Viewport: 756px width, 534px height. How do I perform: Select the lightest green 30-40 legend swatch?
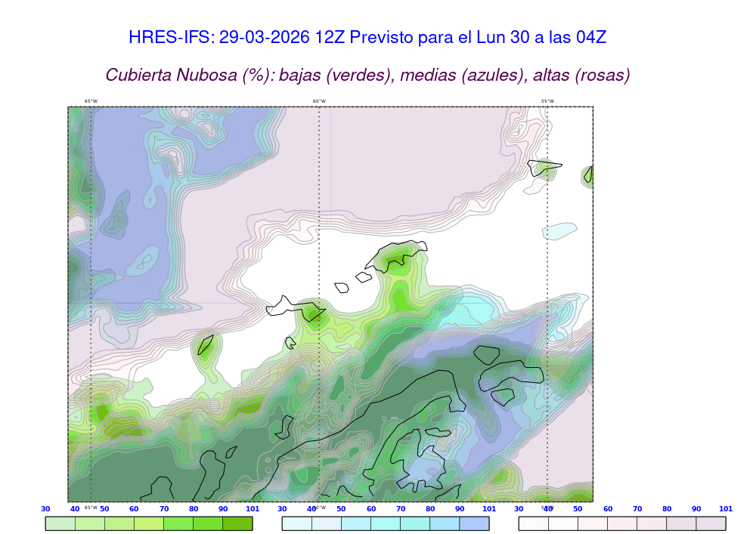point(60,523)
